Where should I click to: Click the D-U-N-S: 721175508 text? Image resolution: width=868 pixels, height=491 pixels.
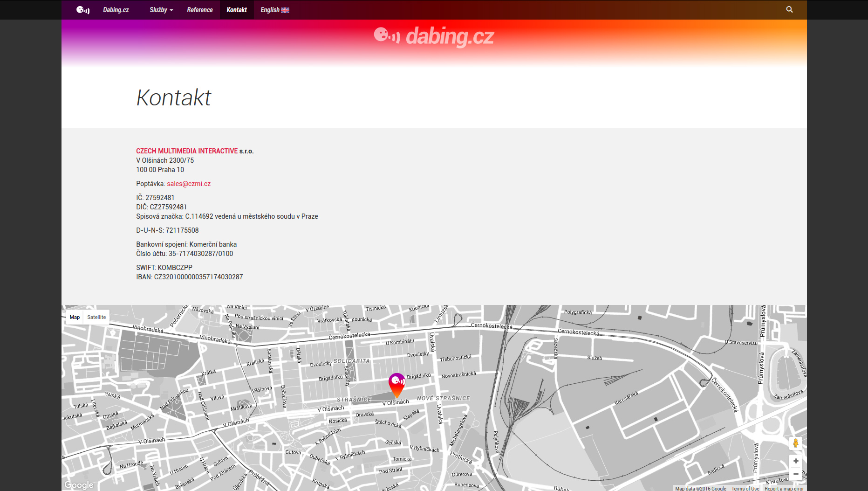pyautogui.click(x=167, y=230)
